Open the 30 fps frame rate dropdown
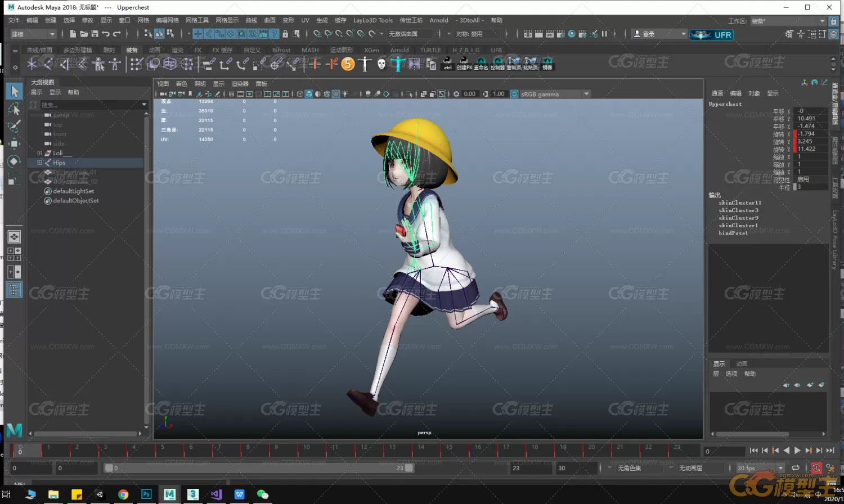Image resolution: width=844 pixels, height=504 pixels. (760, 468)
